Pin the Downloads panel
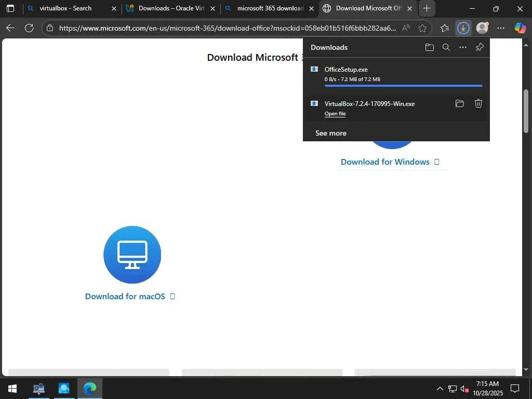532x399 pixels. pos(480,47)
